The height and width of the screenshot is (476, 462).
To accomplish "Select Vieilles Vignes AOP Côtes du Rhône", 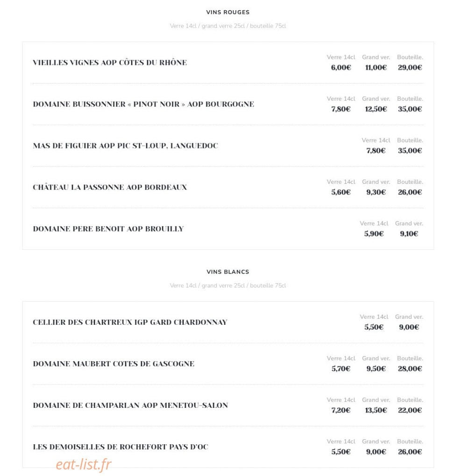I will pos(110,63).
